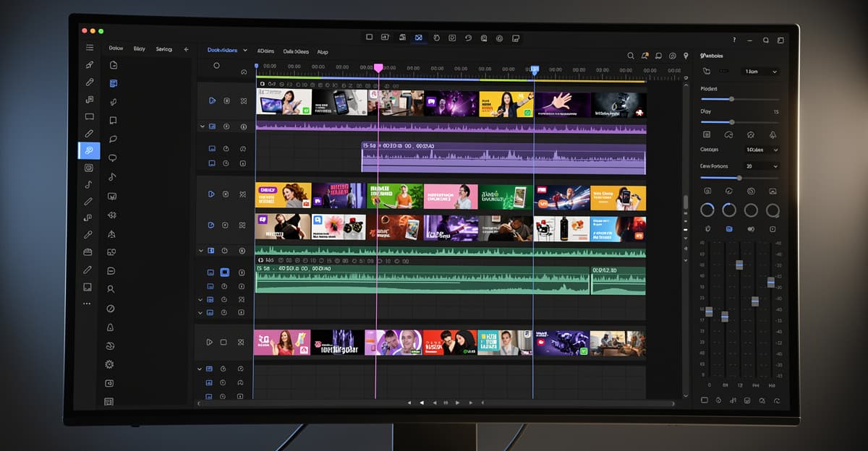Toggle the highlighted blue monitor button on green audio track
Screen dimensions: 868x451
[x=225, y=272]
